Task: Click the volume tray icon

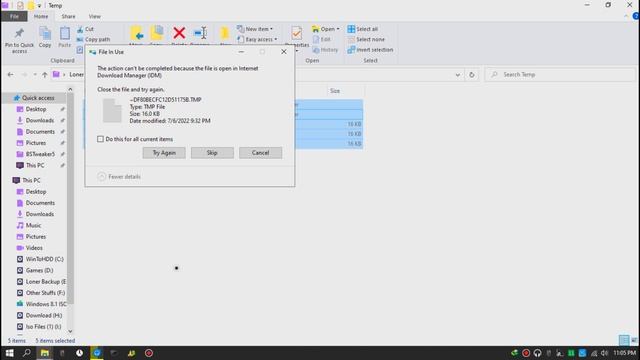Action: click(x=604, y=353)
